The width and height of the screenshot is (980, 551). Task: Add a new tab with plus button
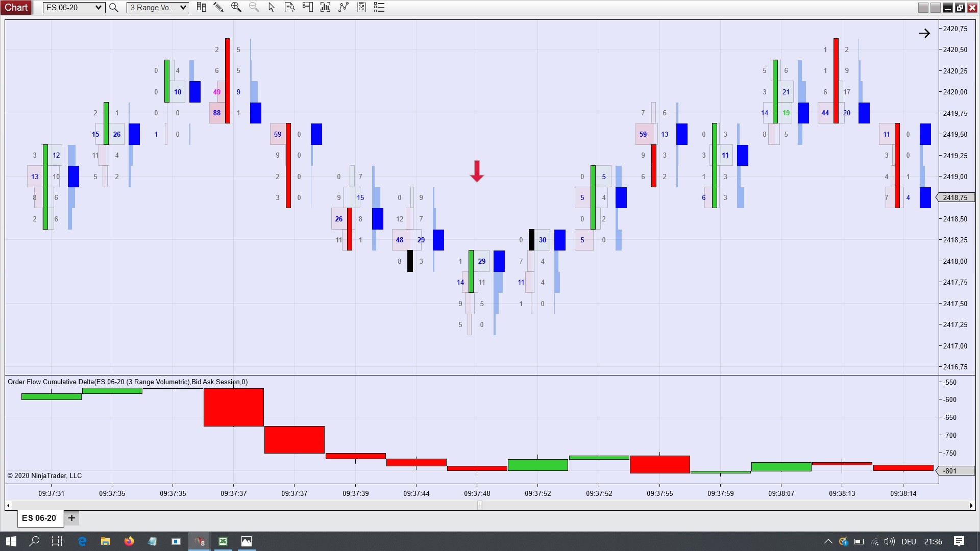(71, 518)
